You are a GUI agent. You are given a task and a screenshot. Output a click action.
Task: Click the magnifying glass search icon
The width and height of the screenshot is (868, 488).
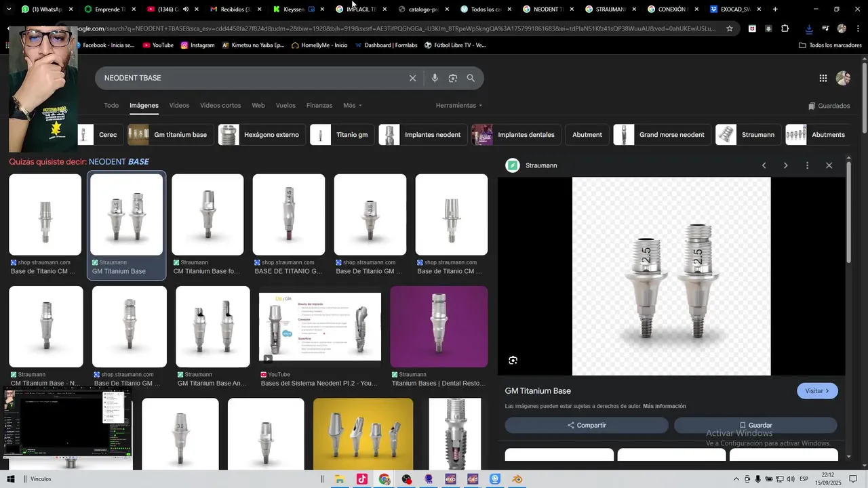[x=471, y=78]
